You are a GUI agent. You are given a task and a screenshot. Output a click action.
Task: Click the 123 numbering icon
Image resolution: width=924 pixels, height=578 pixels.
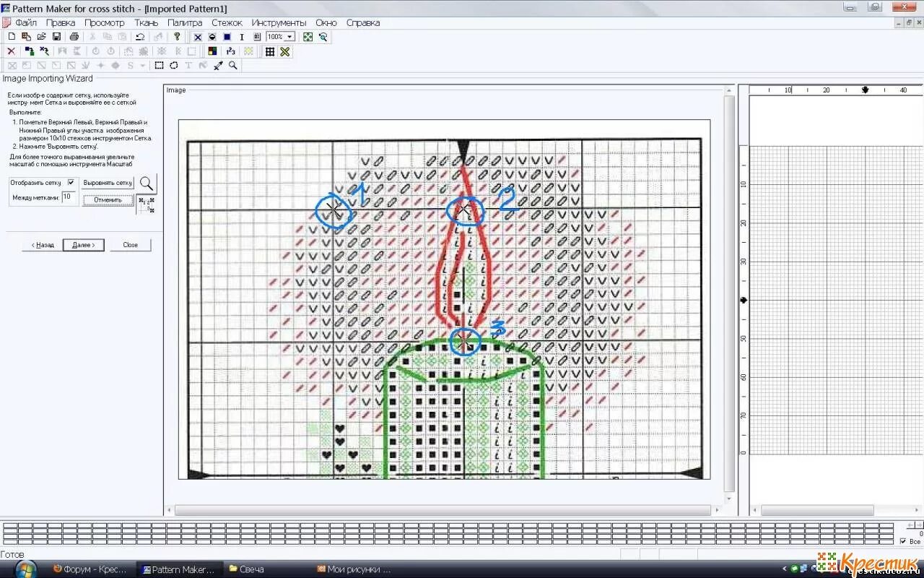tap(230, 51)
